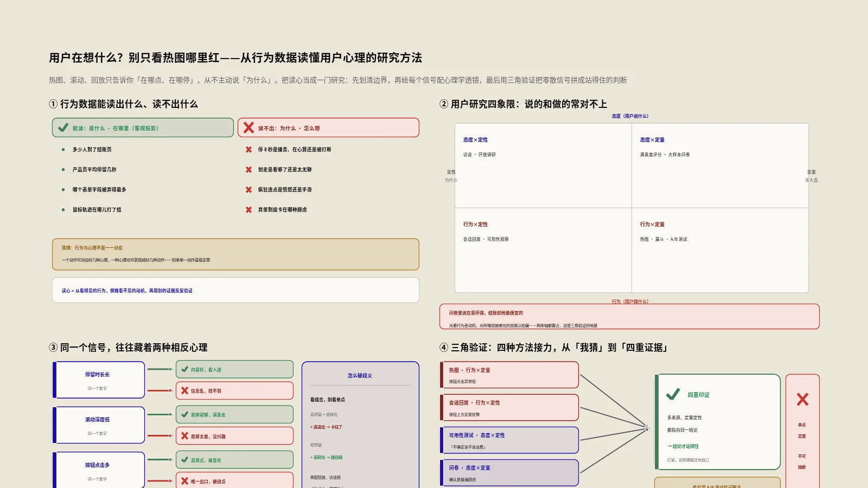Image resolution: width=868 pixels, height=488 pixels.
Task: Click the large red X beside 读不出：为什么
Action: point(248,128)
